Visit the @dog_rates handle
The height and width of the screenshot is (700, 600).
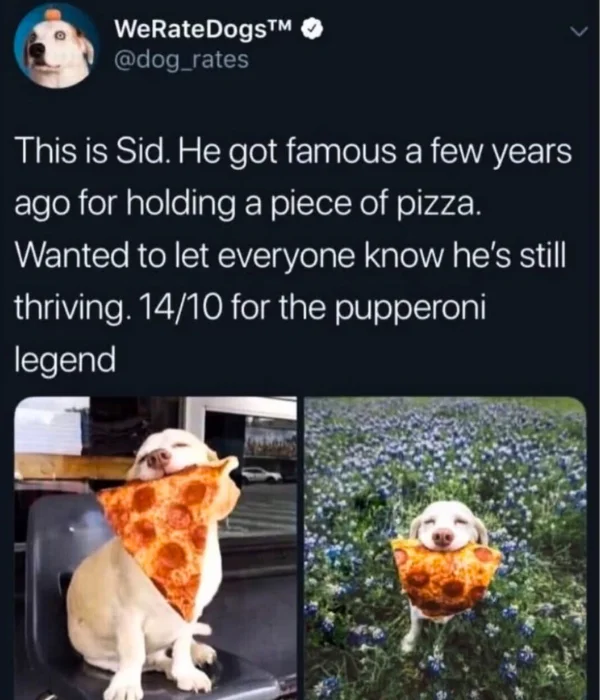(x=181, y=60)
